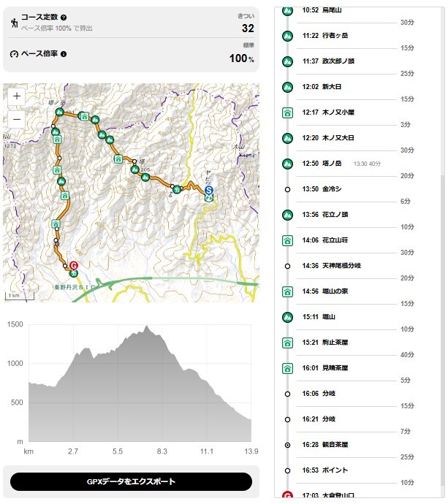Image resolution: width=448 pixels, height=504 pixels.
Task: Click the blue start marker on map
Action: coord(208,190)
